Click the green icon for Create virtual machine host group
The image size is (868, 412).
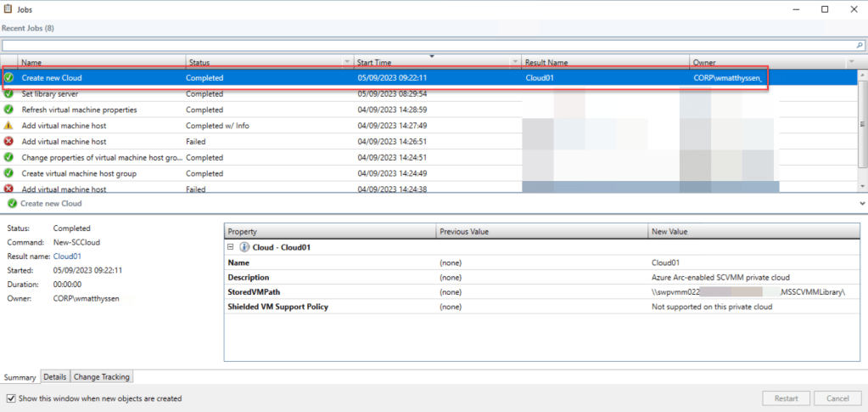(9, 173)
